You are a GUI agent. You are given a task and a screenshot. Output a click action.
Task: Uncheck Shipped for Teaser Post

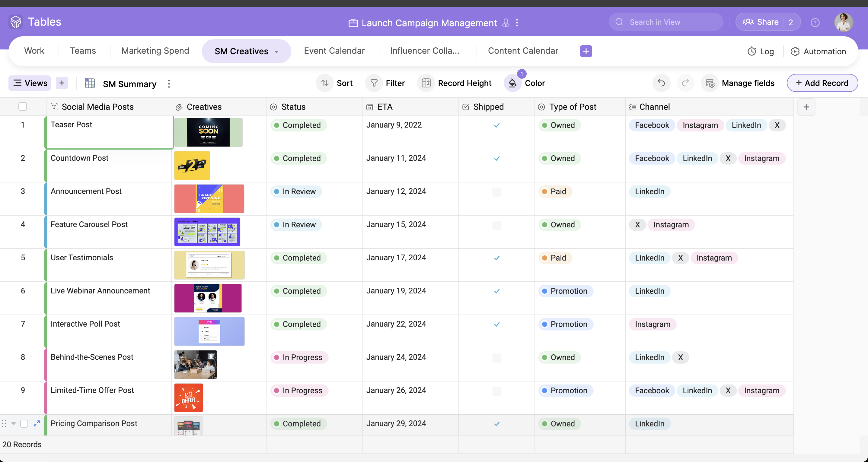tap(497, 125)
